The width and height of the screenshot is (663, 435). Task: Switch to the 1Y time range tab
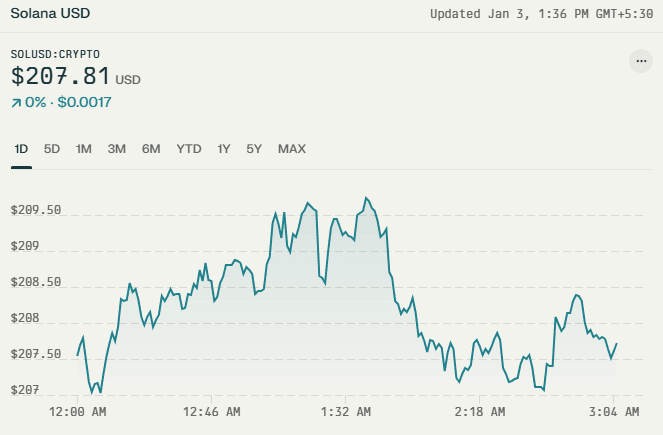[224, 149]
